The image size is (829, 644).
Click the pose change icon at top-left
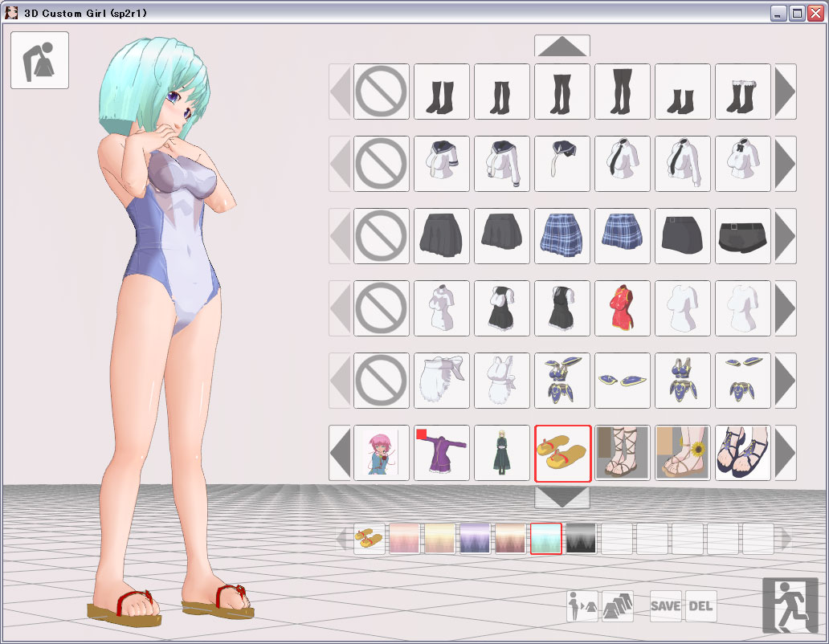coord(39,60)
